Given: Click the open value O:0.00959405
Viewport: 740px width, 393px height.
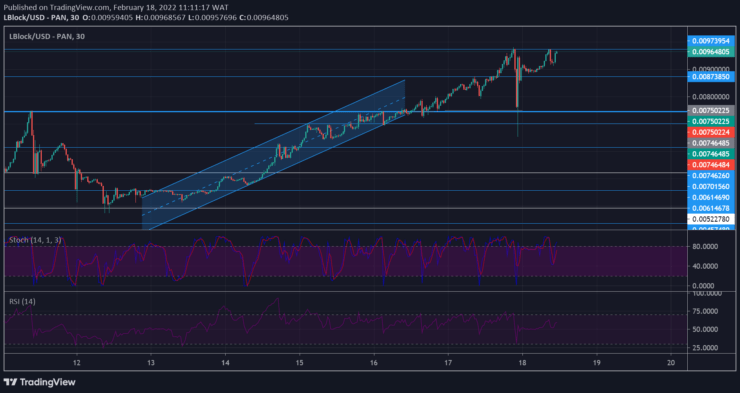Looking at the screenshot, I should click(x=108, y=17).
